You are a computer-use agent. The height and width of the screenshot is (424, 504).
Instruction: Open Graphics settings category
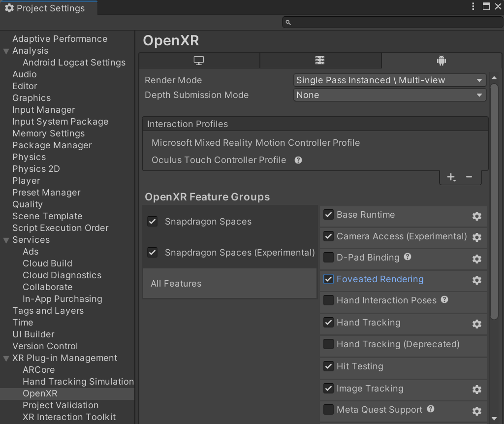click(x=31, y=98)
